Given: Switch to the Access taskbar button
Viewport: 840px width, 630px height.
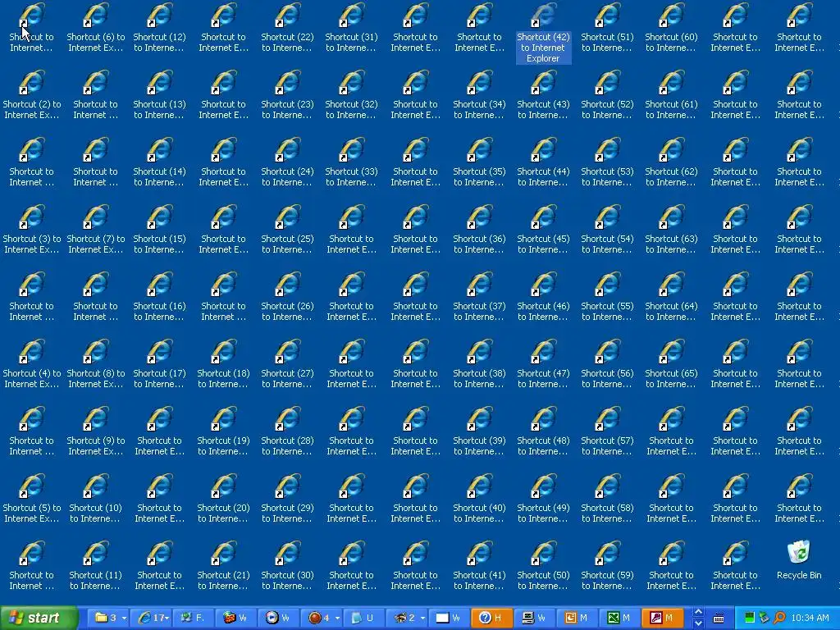Looking at the screenshot, I should (x=662, y=618).
